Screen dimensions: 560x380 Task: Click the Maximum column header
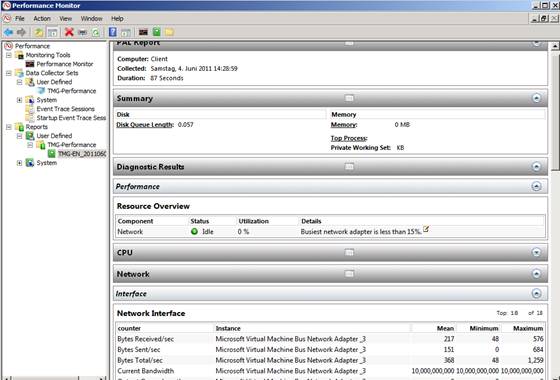pyautogui.click(x=528, y=328)
